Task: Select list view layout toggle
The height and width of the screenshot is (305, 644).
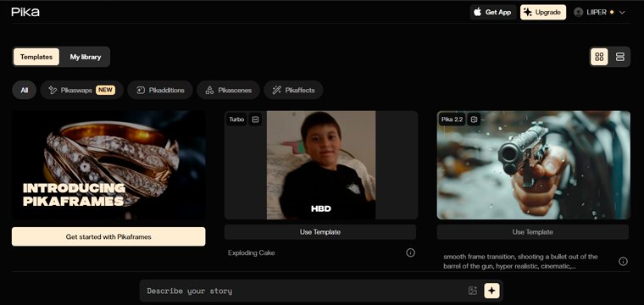Action: tap(619, 57)
